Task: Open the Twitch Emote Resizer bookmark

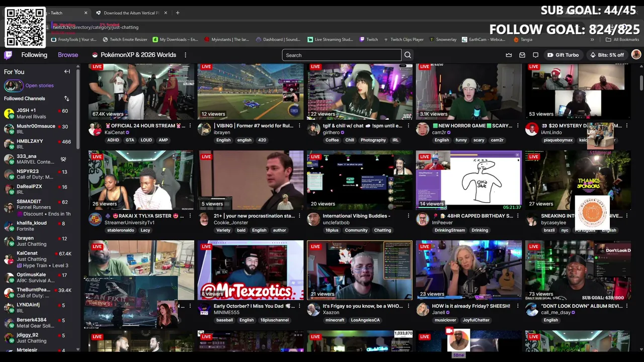Action: (x=125, y=39)
